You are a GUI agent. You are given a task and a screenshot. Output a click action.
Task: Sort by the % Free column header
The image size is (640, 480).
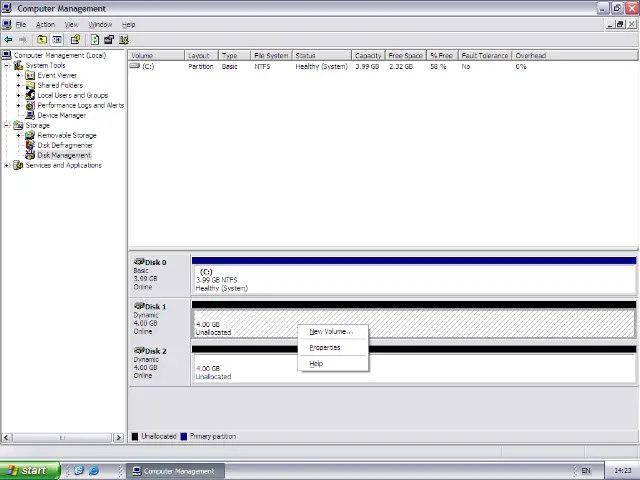pos(442,56)
